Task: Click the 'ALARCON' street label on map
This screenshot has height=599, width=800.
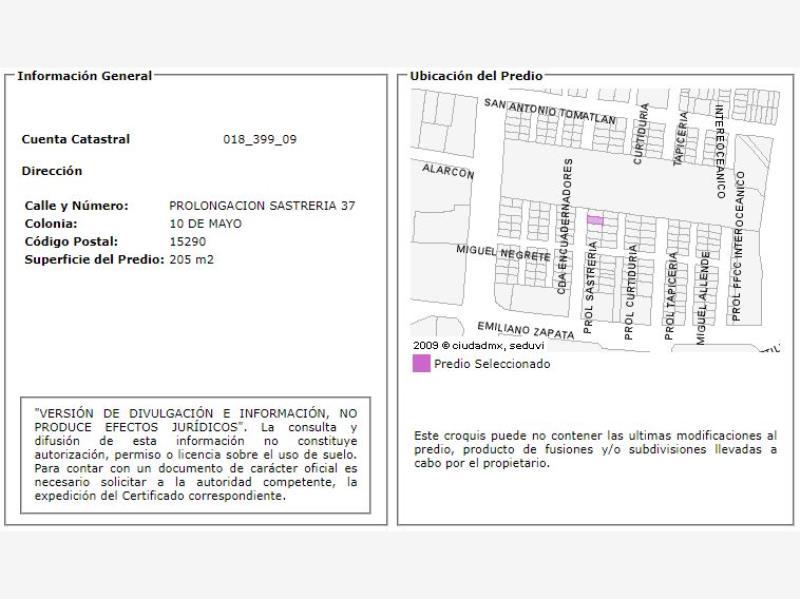Action: [448, 171]
